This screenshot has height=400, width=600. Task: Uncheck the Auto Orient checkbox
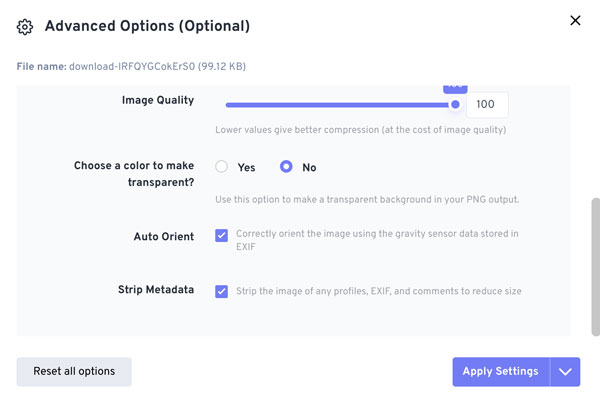222,236
